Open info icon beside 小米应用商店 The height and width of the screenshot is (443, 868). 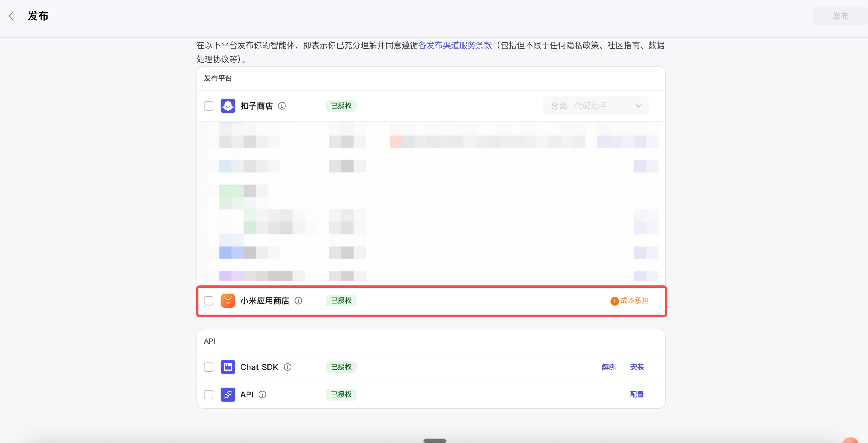pos(298,300)
